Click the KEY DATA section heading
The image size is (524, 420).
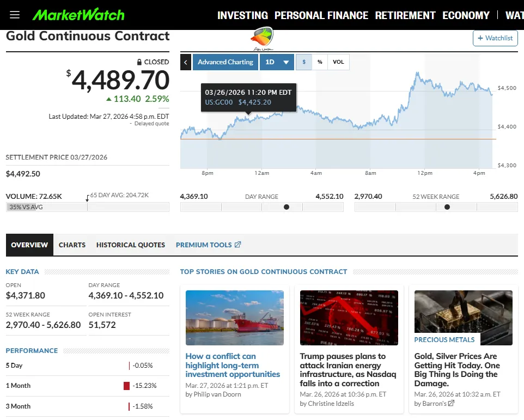click(22, 272)
